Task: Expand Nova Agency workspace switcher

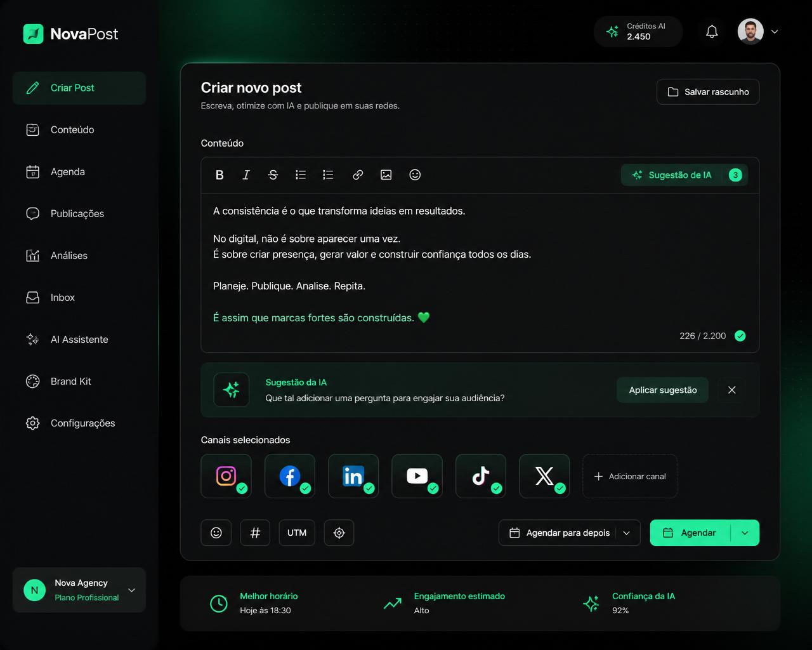Action: click(131, 590)
